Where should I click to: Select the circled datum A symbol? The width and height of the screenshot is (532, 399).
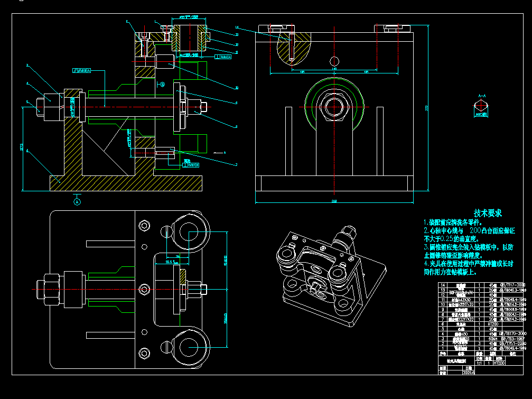point(77,202)
